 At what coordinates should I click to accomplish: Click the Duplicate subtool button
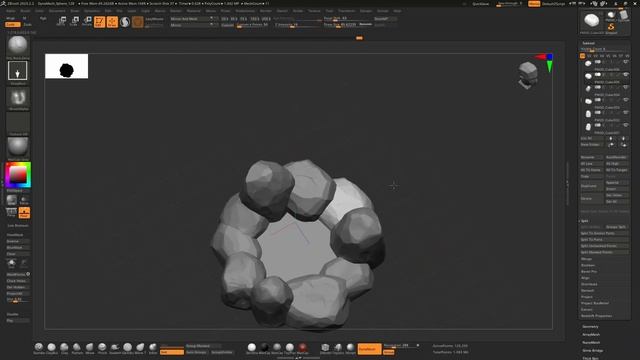coord(591,186)
